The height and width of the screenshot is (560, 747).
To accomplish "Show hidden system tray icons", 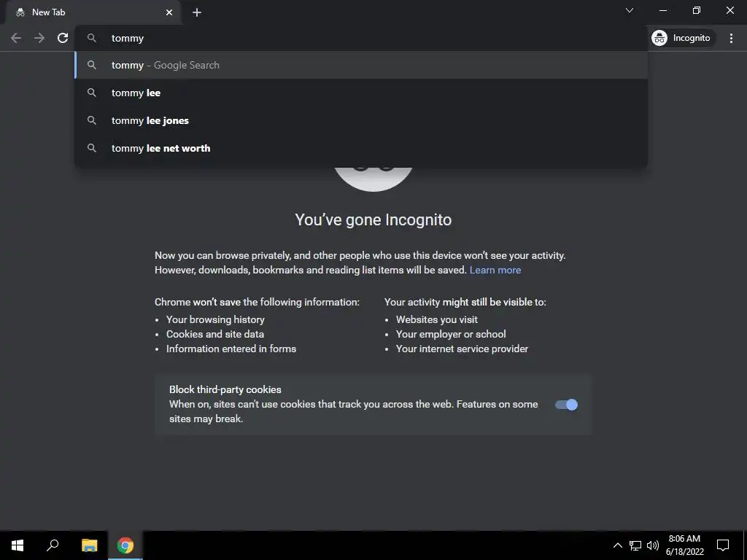I will tap(617, 545).
